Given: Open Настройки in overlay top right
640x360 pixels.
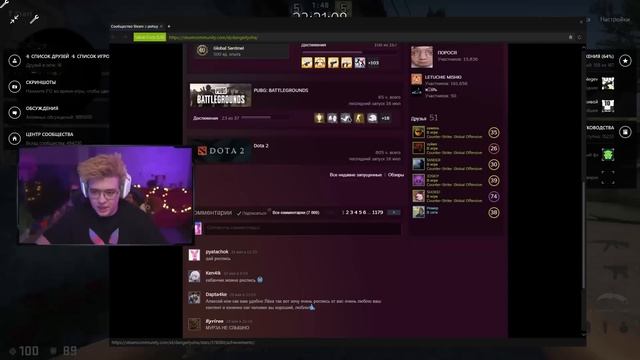Looking at the screenshot, I should click(x=615, y=19).
